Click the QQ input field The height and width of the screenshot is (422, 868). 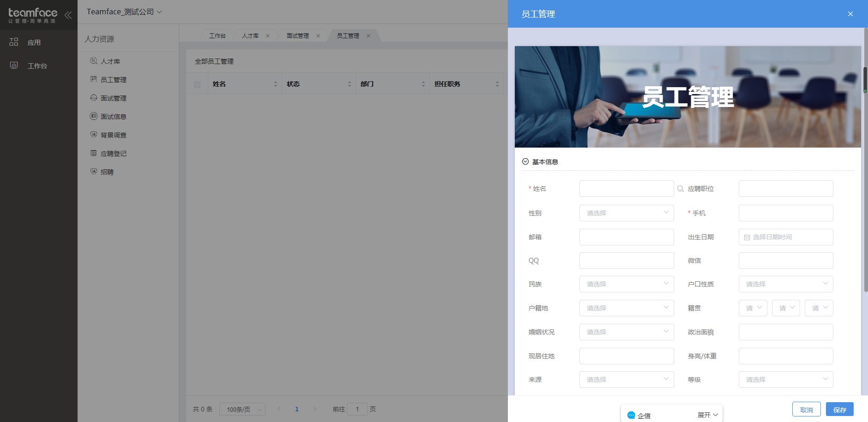coord(627,261)
